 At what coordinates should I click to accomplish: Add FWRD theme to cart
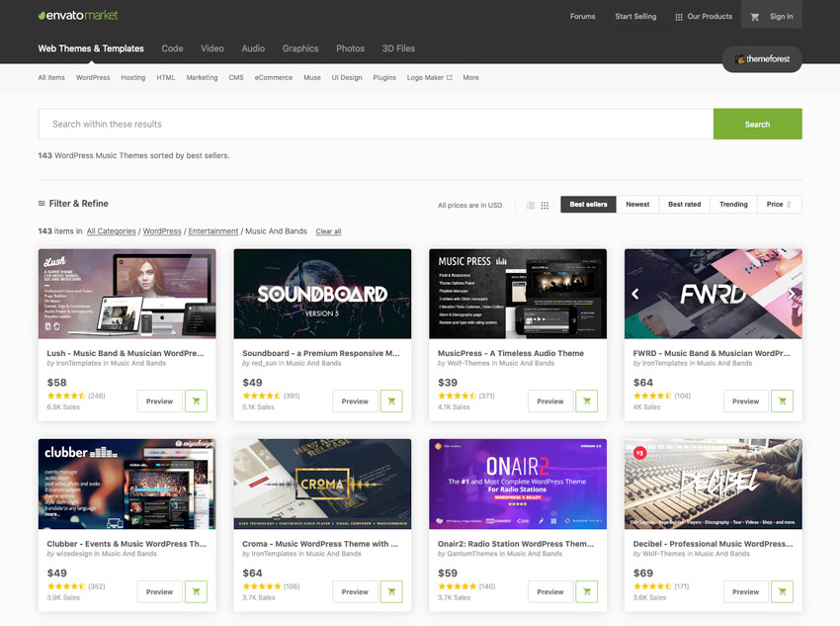(782, 401)
